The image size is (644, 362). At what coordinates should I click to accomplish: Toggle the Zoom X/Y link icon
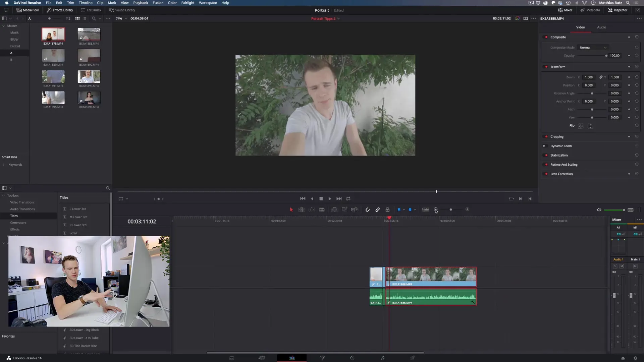click(x=601, y=77)
